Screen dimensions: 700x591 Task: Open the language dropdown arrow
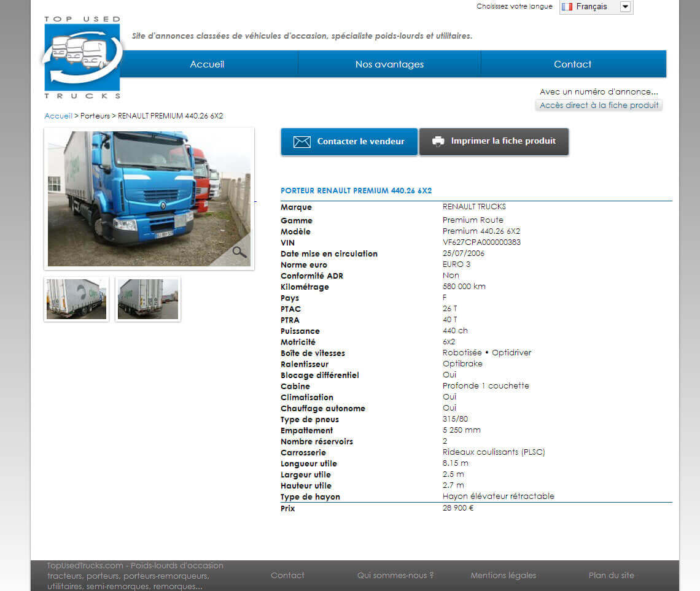[x=625, y=7]
